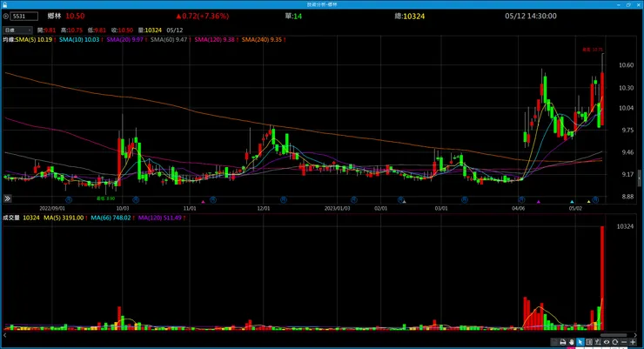Click the stock code input showing 5531
Screen dimensions: 644x349
pos(24,16)
